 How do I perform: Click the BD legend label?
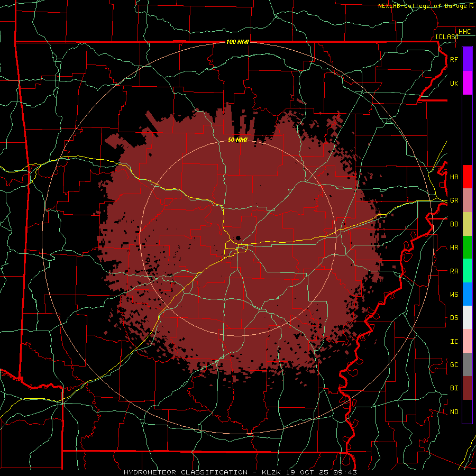coord(454,224)
